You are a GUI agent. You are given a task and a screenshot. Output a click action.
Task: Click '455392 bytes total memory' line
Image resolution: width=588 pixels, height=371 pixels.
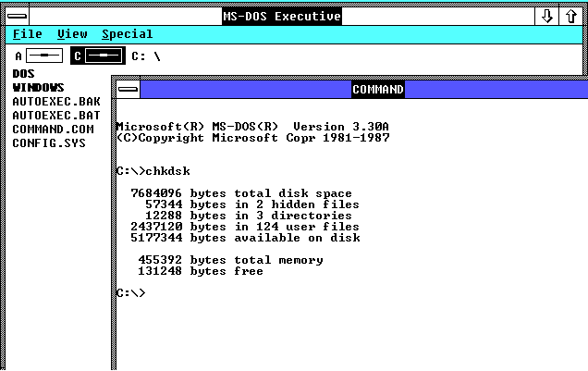[x=230, y=260]
